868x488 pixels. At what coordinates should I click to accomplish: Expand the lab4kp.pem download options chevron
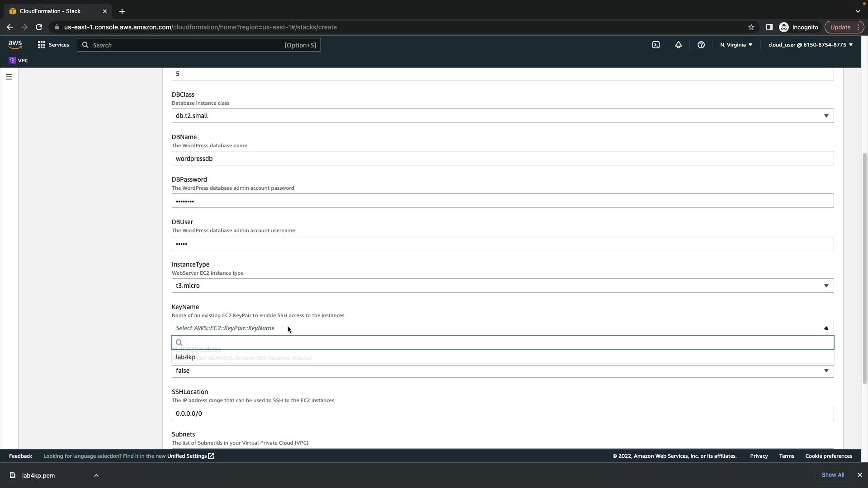tap(96, 475)
